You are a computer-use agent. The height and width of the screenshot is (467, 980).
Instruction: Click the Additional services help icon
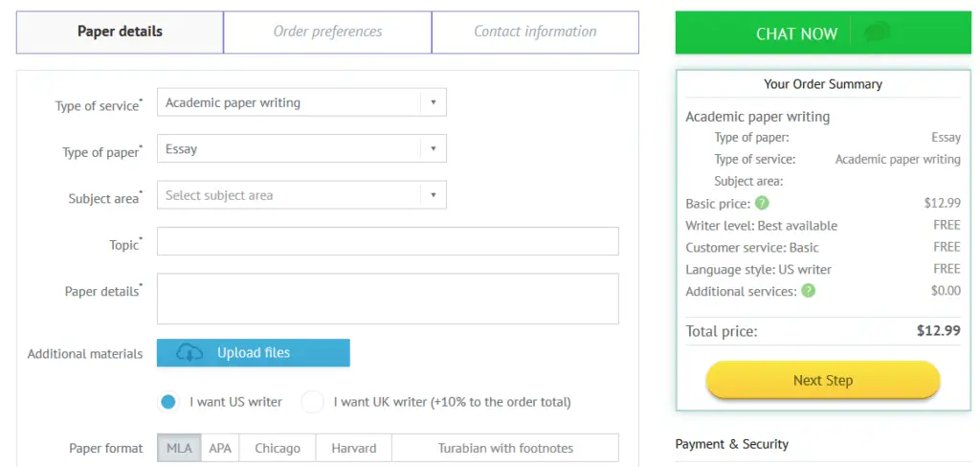pos(809,291)
